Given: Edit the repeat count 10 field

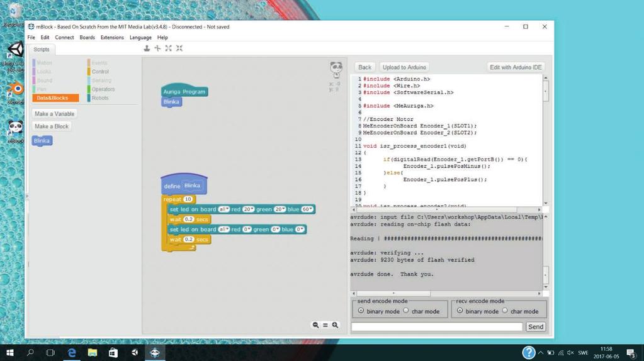Looking at the screenshot, I should (188, 199).
